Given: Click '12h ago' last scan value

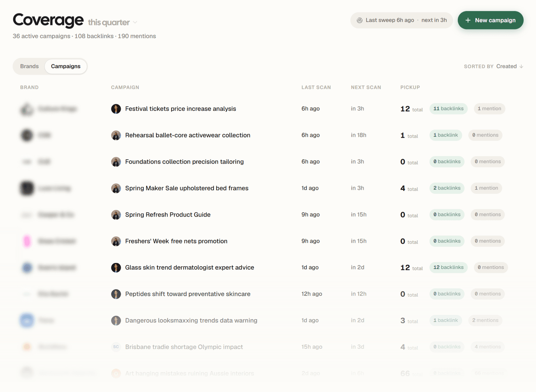Looking at the screenshot, I should pos(312,294).
